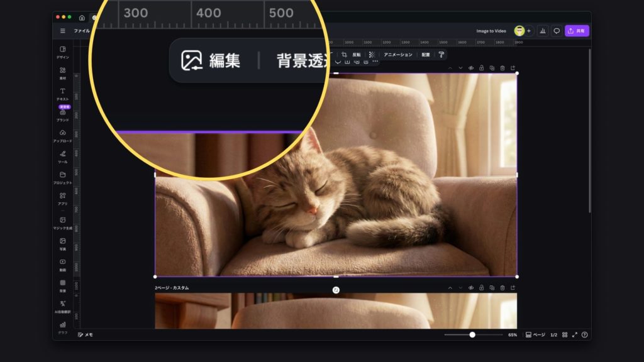Screen dimensions: 644x362
Task: Select the マジック生成 sidebar tool
Action: tap(62, 222)
